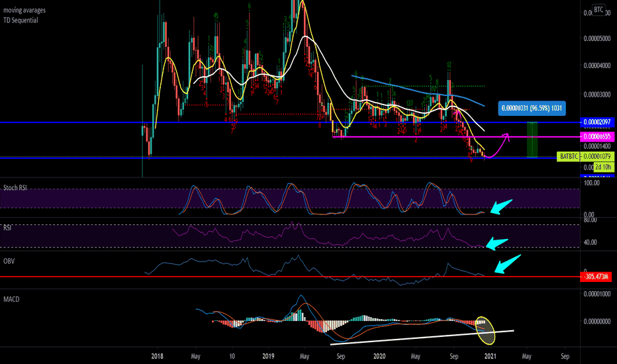Screen dimensions: 617x364
Task: Click the 2020 label on time axis
Action: pyautogui.click(x=379, y=356)
